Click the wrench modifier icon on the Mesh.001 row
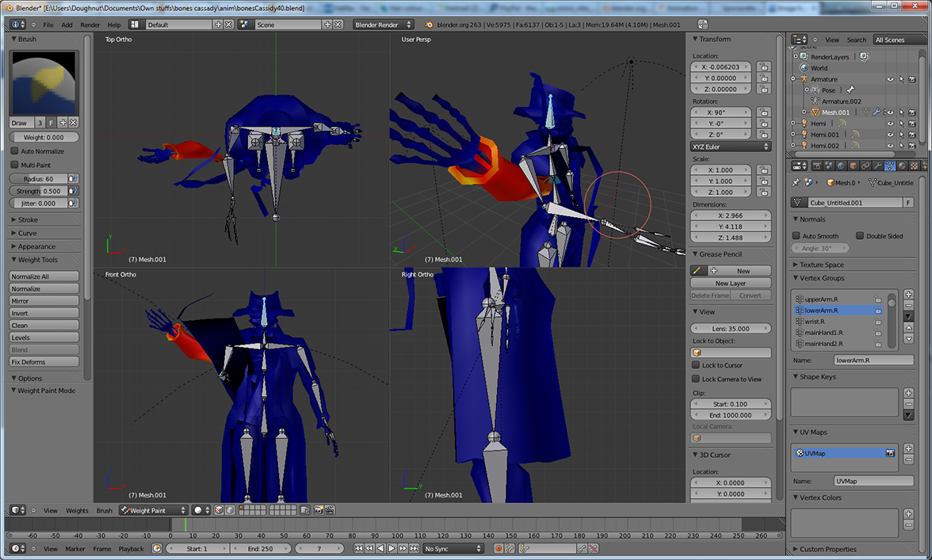 (x=877, y=112)
